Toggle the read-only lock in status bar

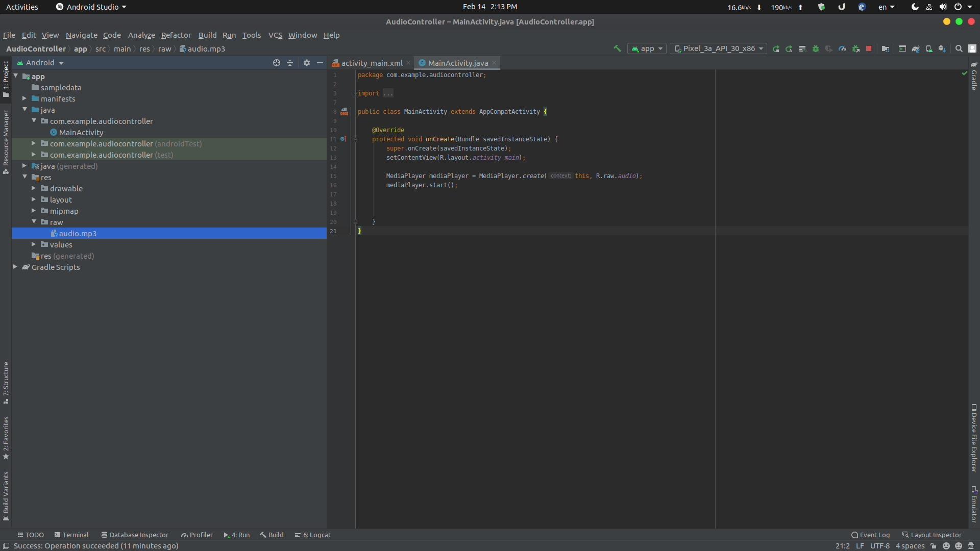pos(934,546)
